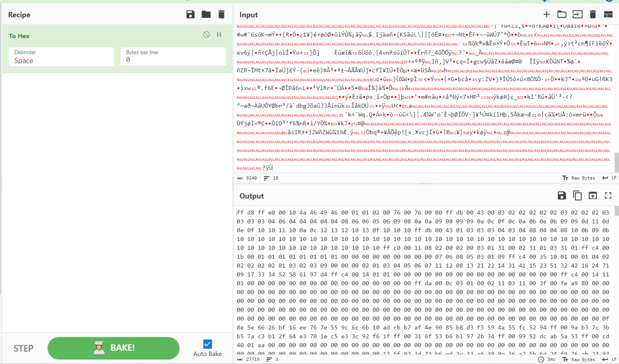
Task: Maximise the output pane
Action: pos(608,196)
